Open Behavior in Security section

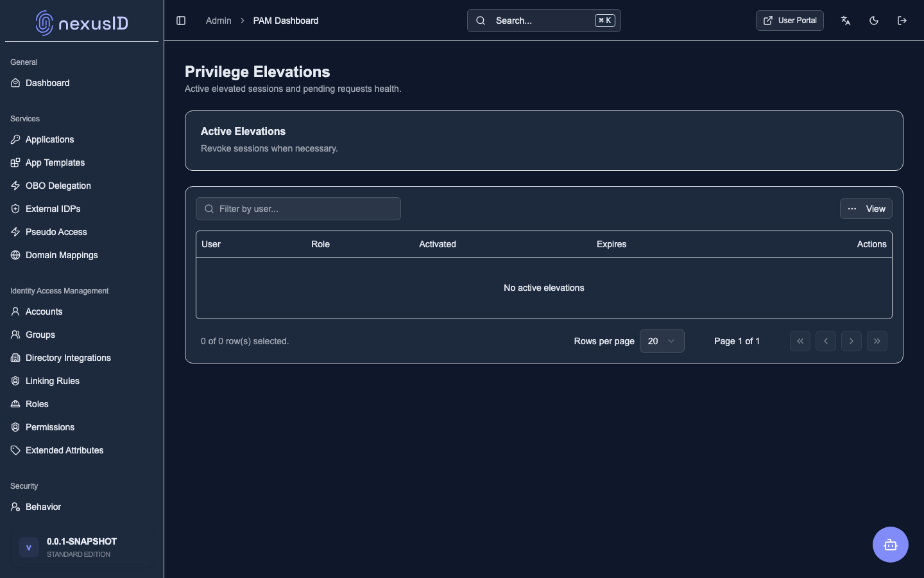[81, 507]
